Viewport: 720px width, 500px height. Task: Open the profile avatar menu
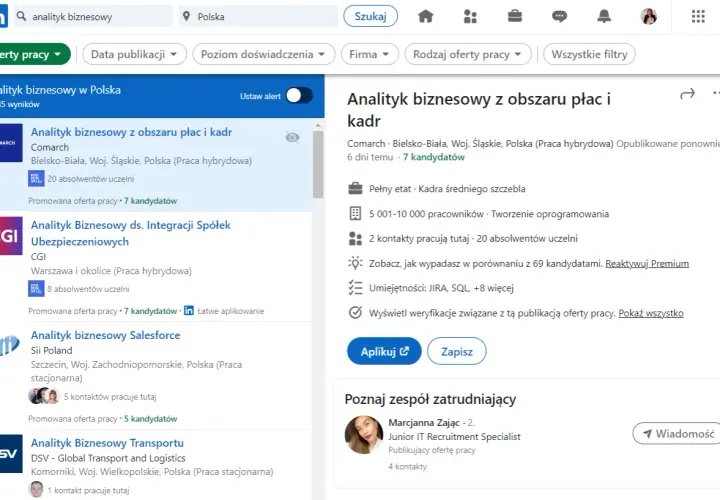point(649,17)
